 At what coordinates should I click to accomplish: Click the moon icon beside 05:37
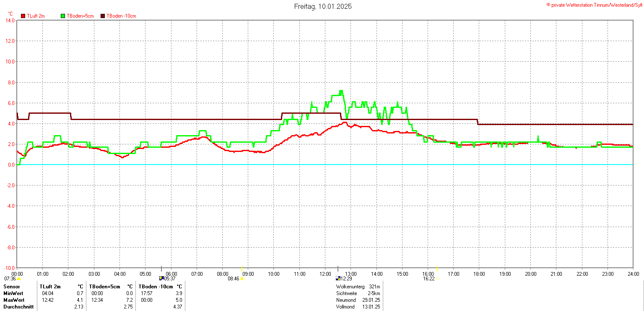161,278
